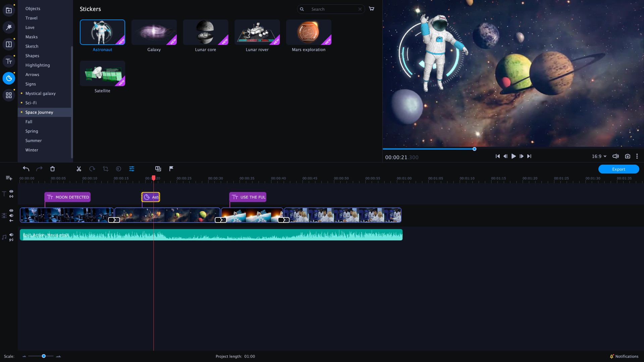644x362 pixels.
Task: Hide the video track with its eye toggle
Action: (11, 210)
